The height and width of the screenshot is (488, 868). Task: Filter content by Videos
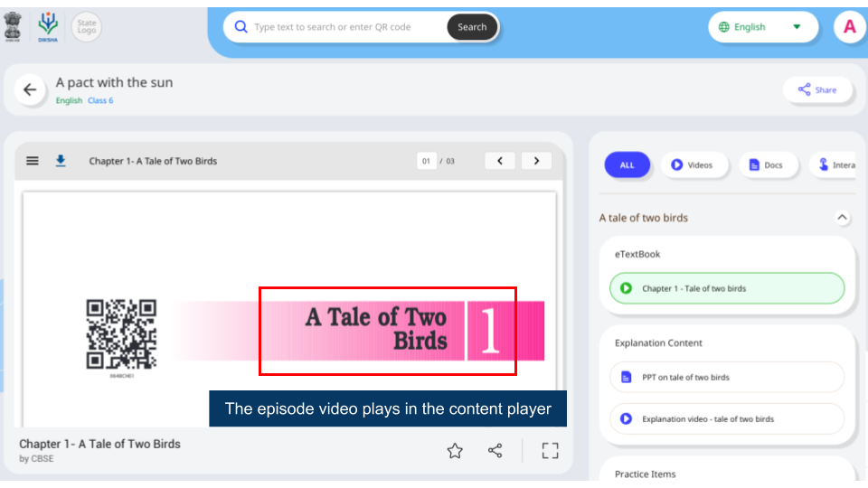click(693, 165)
